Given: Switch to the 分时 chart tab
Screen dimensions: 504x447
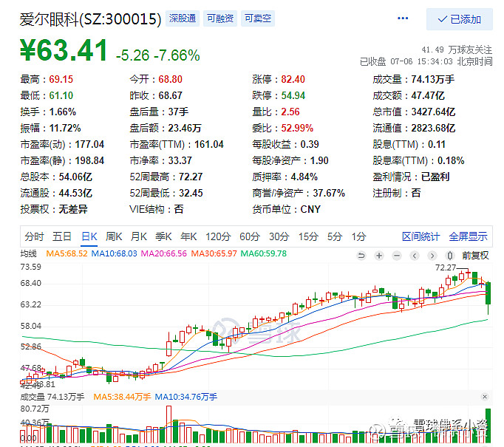Looking at the screenshot, I should [x=34, y=237].
